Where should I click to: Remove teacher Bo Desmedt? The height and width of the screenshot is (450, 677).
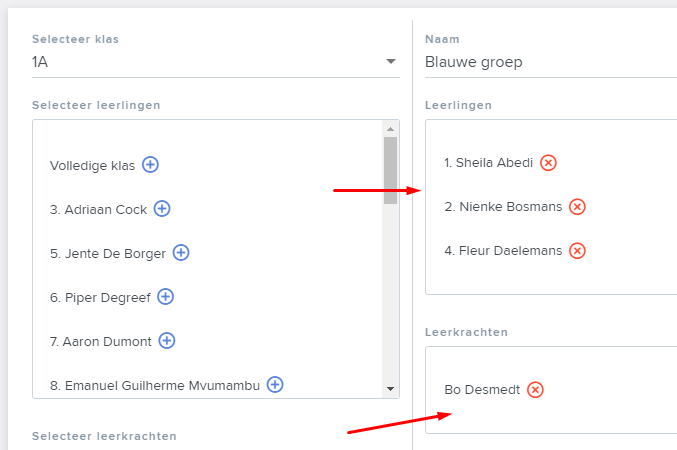pyautogui.click(x=535, y=390)
